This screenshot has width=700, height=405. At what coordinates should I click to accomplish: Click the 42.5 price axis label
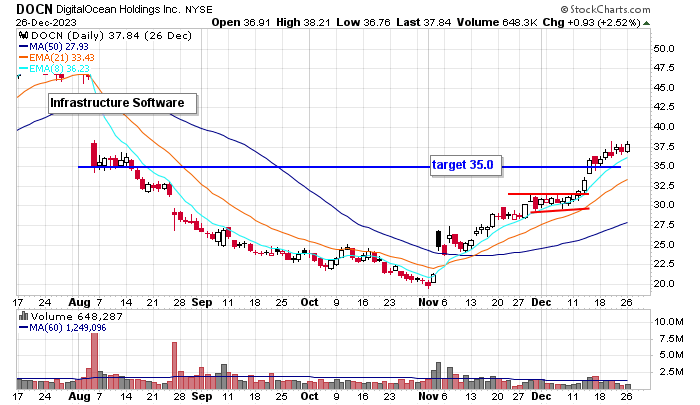click(x=663, y=107)
